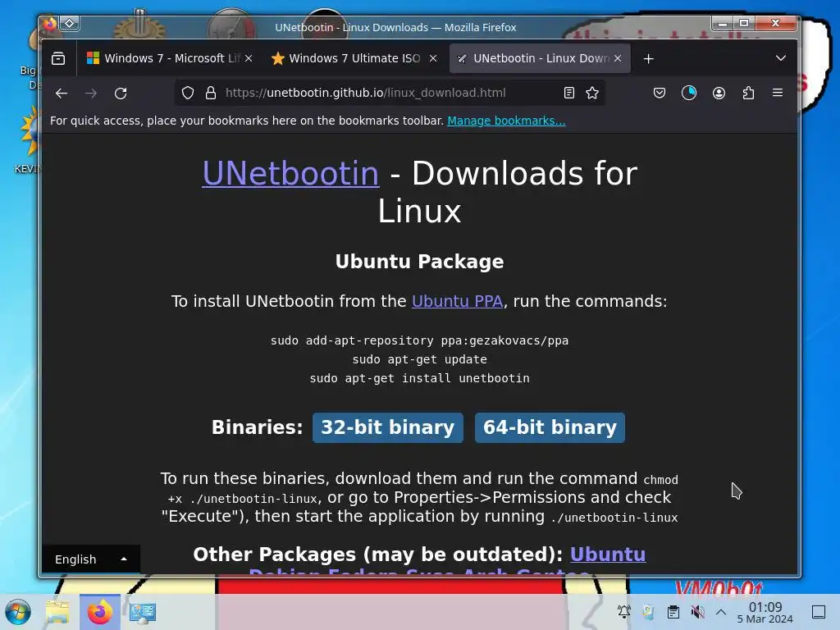The image size is (840, 630).
Task: Open Ubuntu link under Other Packages
Action: click(608, 555)
